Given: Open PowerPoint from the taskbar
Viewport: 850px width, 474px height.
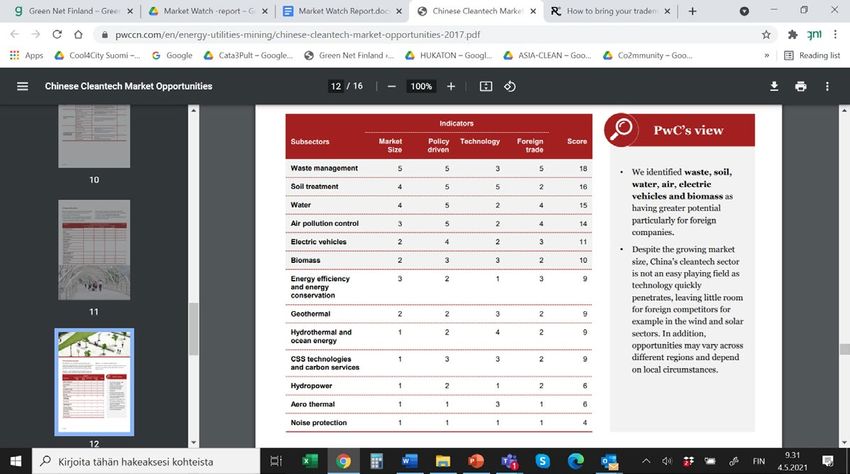Looking at the screenshot, I should click(x=475, y=461).
